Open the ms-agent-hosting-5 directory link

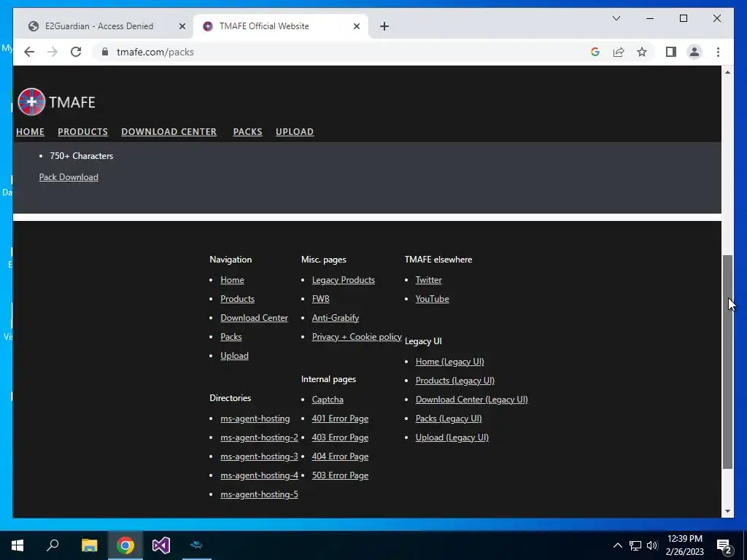[259, 495]
